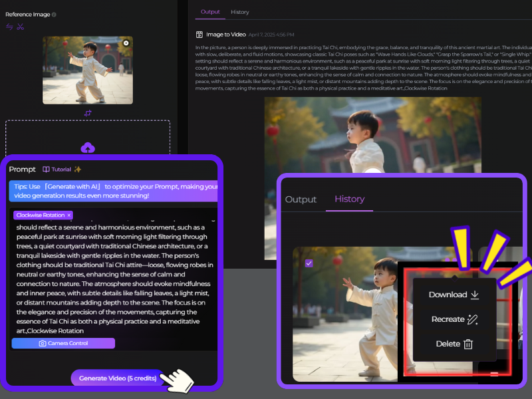Screen dimensions: 532x399
Task: Click the swap icon under Reference Image
Action: click(x=9, y=27)
